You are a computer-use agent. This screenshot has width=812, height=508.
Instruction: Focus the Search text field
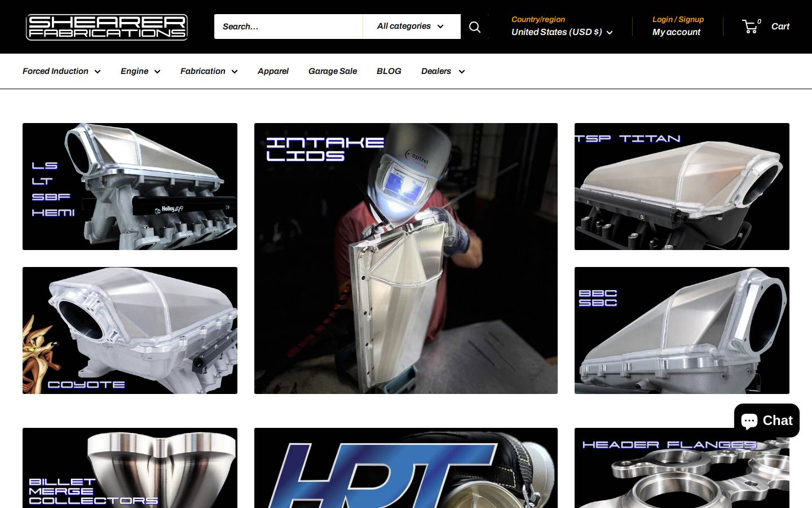(x=288, y=27)
